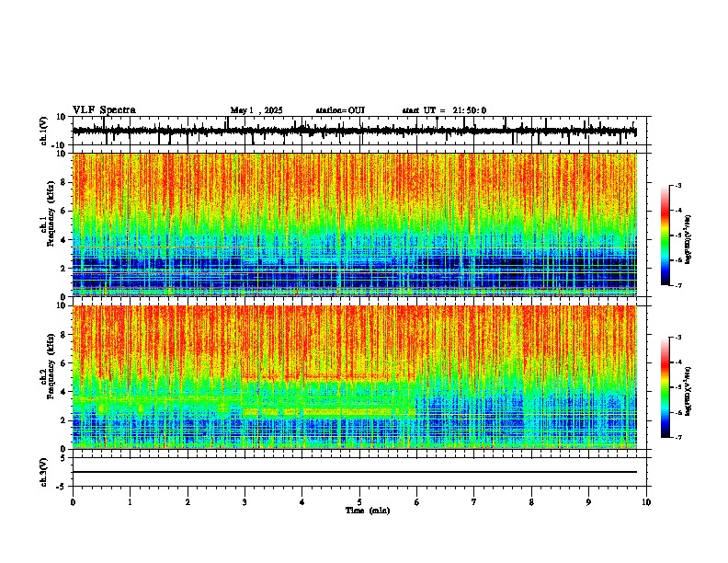Image resolution: width=728 pixels, height=563 pixels.
Task: Click time axis tick label "1"
Action: tap(130, 502)
